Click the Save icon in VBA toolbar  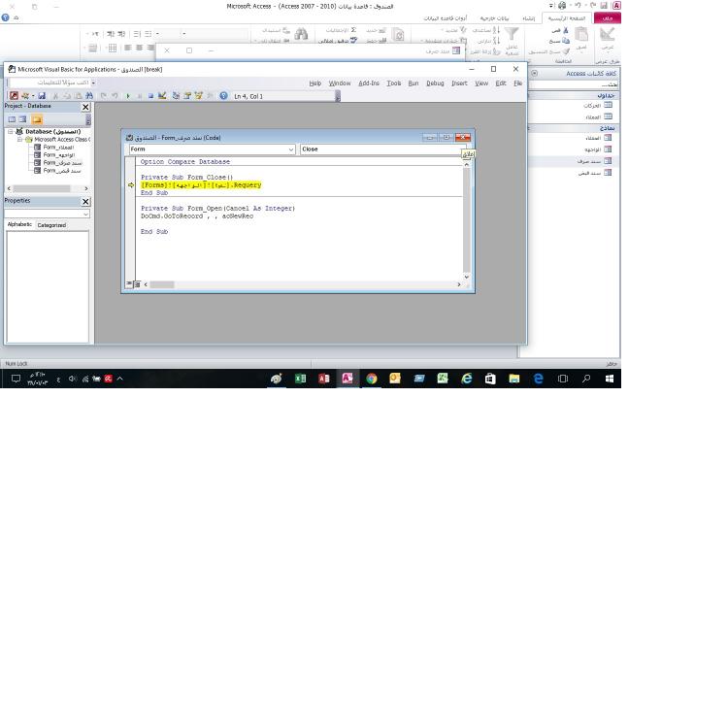44,96
